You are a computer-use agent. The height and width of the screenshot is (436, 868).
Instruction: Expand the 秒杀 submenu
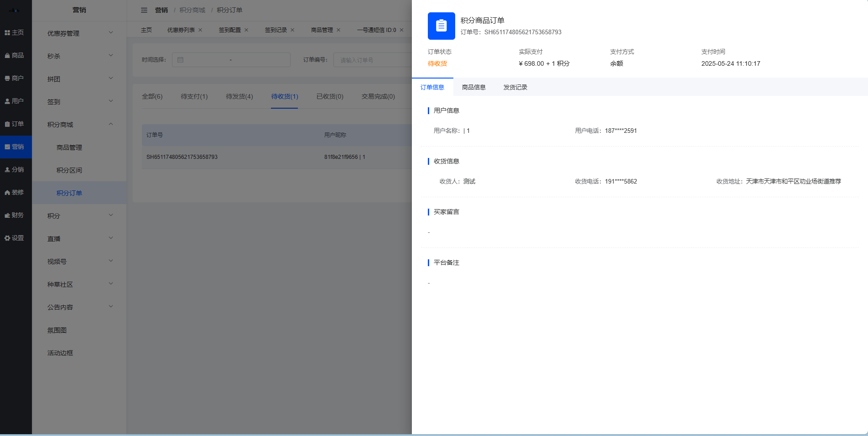[x=79, y=56]
